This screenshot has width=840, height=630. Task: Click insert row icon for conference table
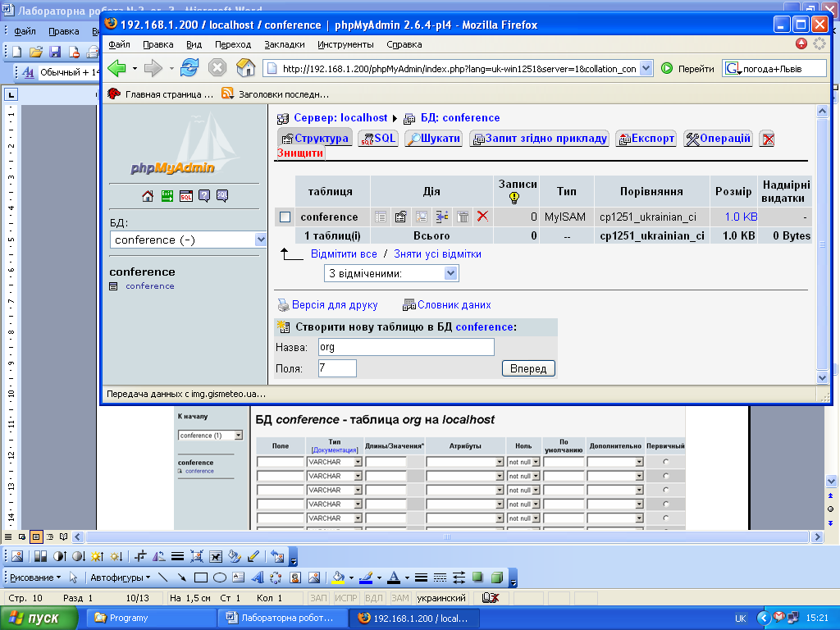click(x=442, y=217)
